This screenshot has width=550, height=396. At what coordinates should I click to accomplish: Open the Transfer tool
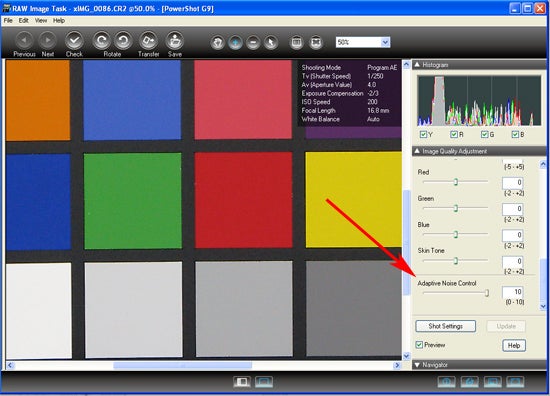(149, 41)
